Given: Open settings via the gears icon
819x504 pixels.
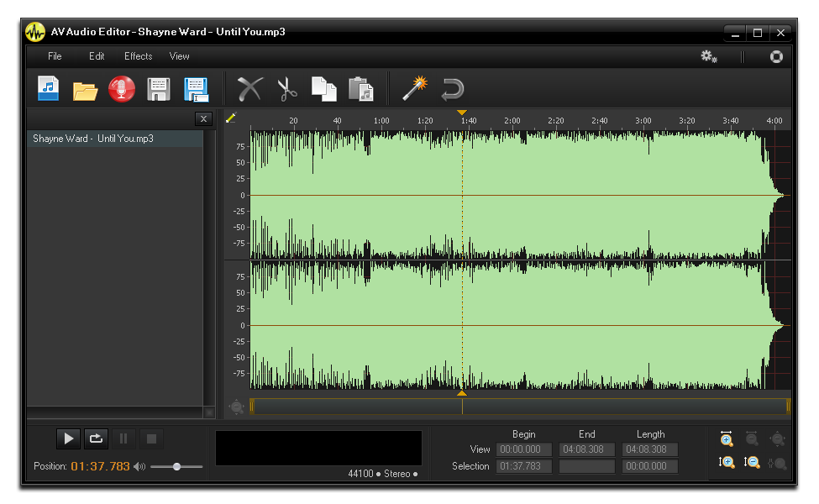Looking at the screenshot, I should (709, 56).
